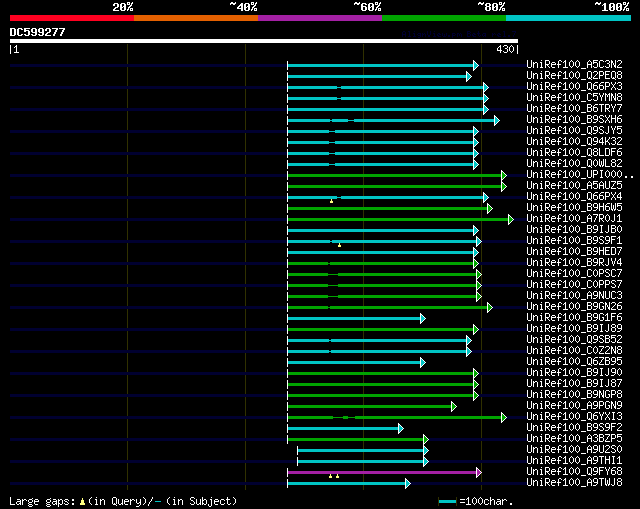
Task: Click the UniRef100_A5C3N2 hit label
Action: (x=574, y=64)
